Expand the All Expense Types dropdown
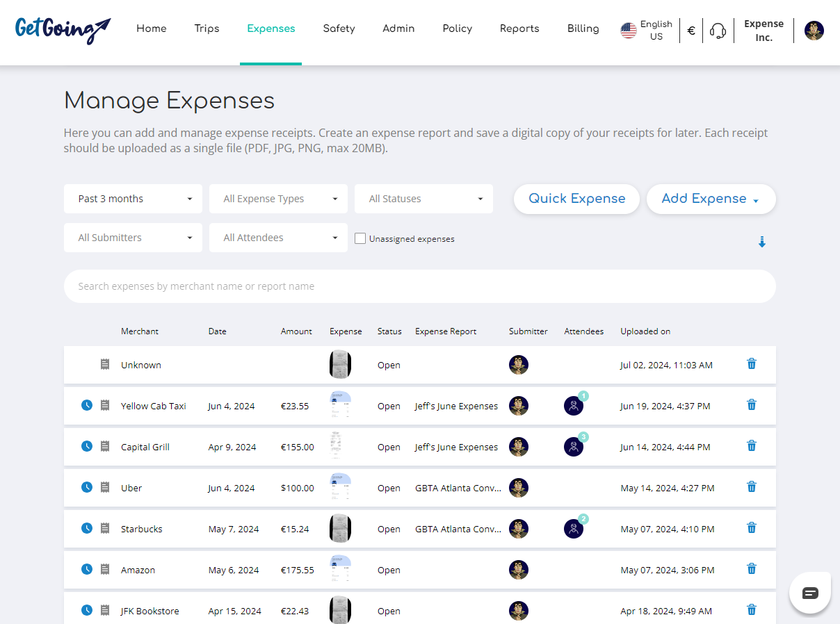 point(278,199)
